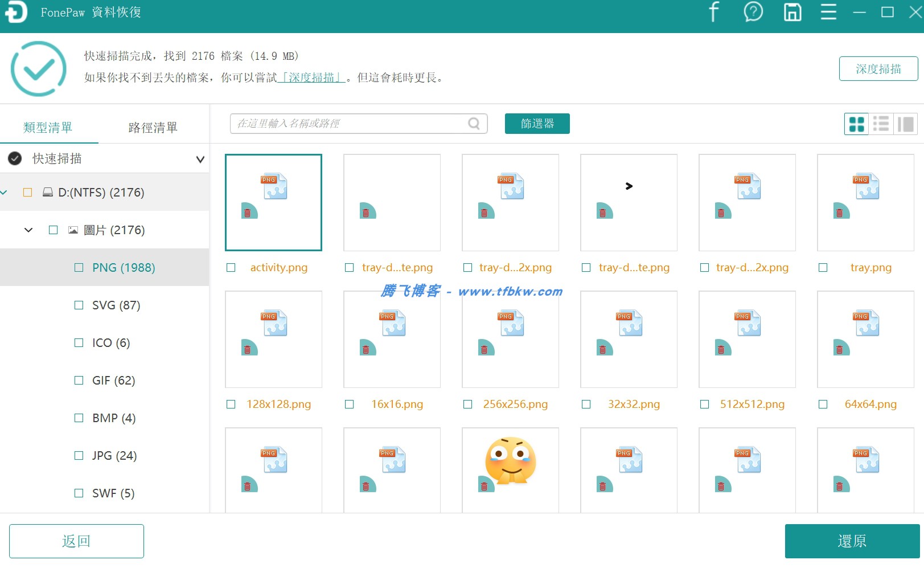Switch to the 路徑清單 tab

coord(153,127)
